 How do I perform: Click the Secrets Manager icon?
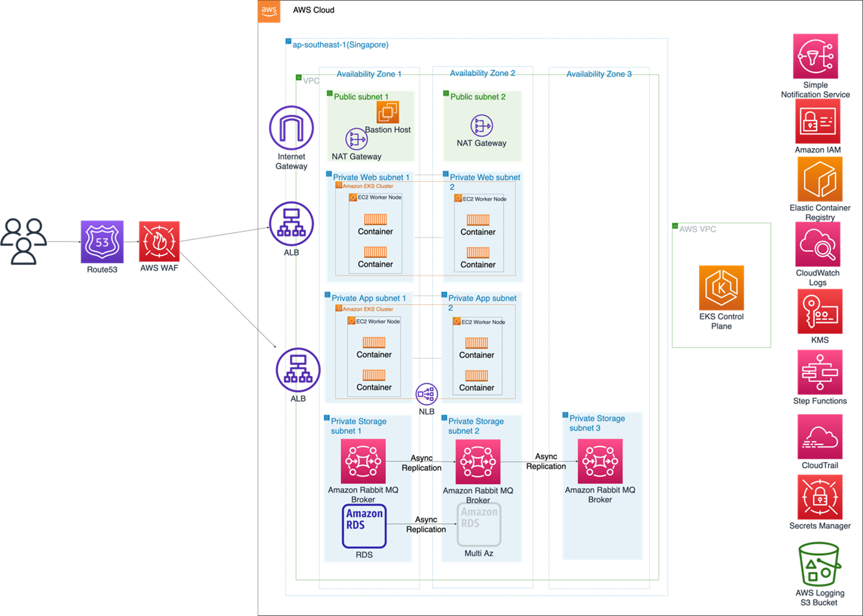pos(820,497)
